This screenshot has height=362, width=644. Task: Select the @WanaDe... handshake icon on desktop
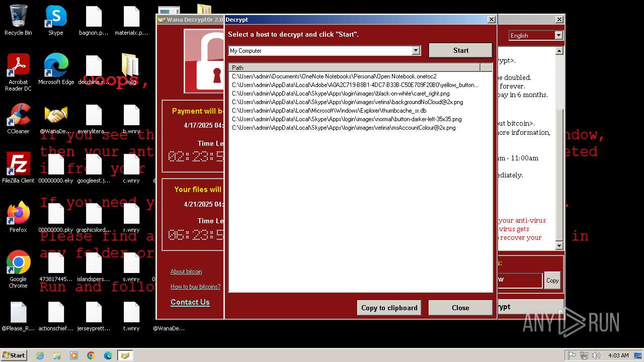pyautogui.click(x=56, y=119)
